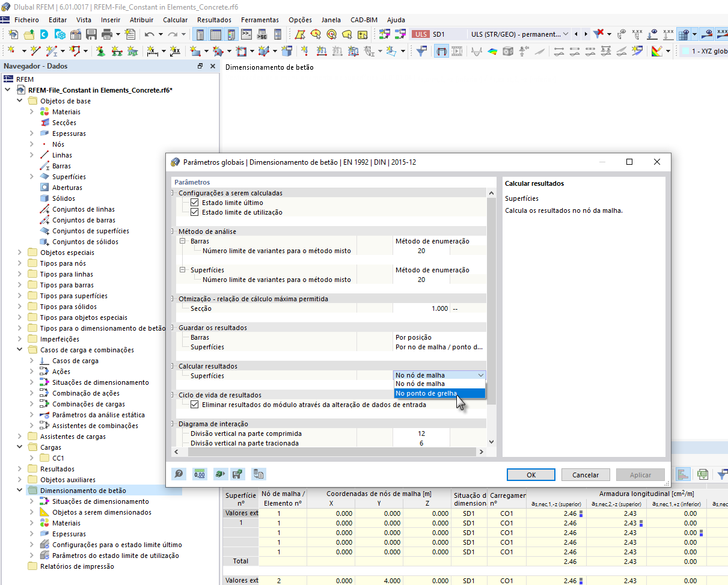
Task: Open the Resultados menu
Action: click(214, 20)
